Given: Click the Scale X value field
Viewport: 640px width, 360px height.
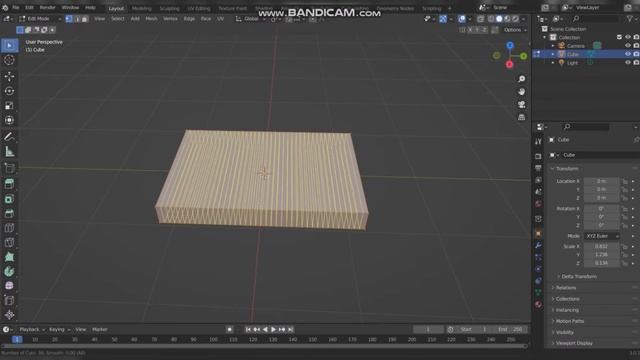Looking at the screenshot, I should click(601, 247).
